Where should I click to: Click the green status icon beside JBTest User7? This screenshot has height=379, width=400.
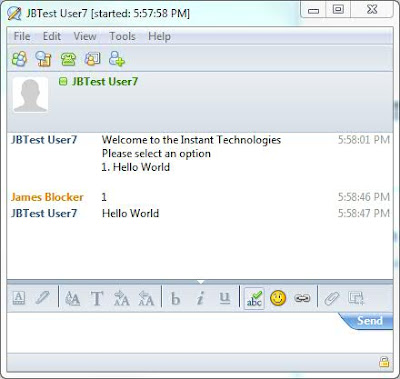pos(63,81)
